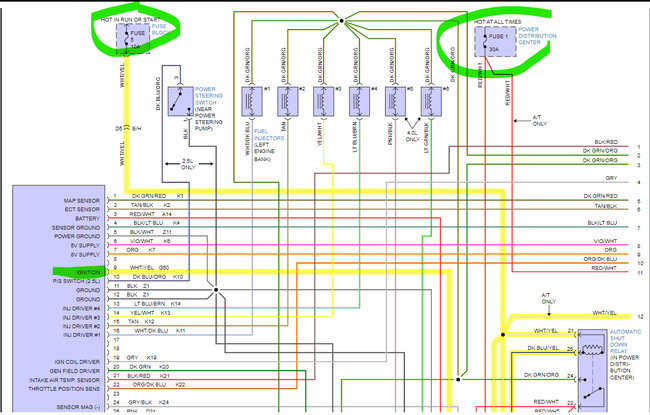Click the 'VIO/WHT K6' wire label

pos(150,241)
